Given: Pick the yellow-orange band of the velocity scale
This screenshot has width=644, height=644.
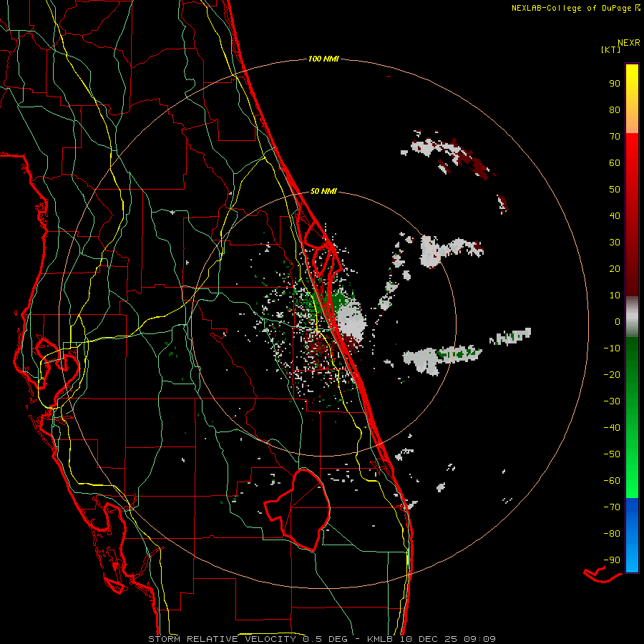Looking at the screenshot, I should coord(632,99).
